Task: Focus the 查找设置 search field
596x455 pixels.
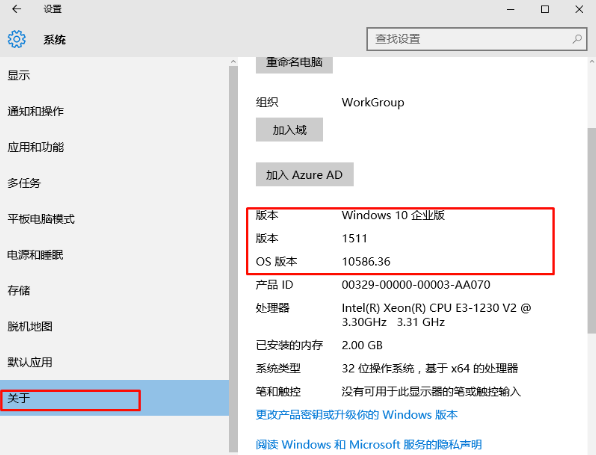Action: coord(477,39)
